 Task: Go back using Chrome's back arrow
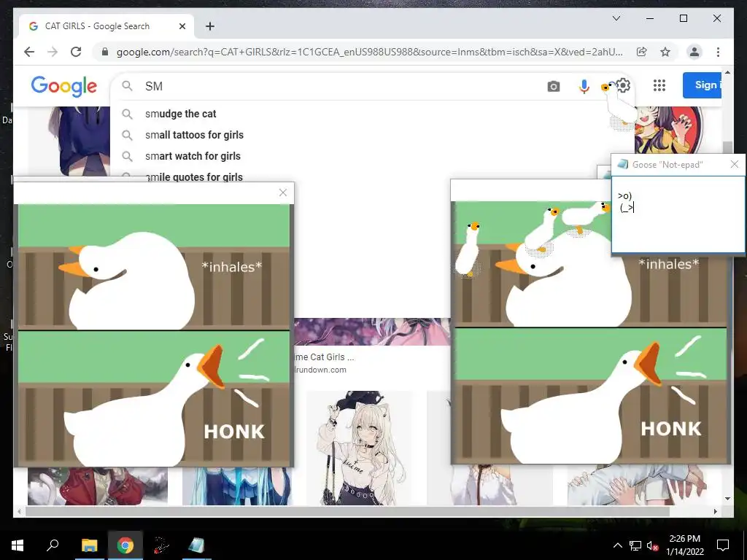coord(29,52)
